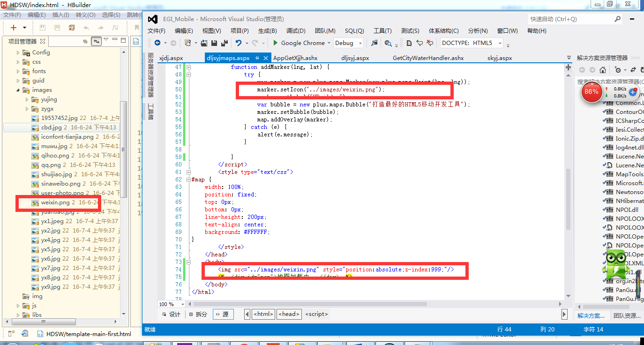This screenshot has width=644, height=345.
Task: Collapse the #map CSS rule outline at line 62
Action: [189, 180]
